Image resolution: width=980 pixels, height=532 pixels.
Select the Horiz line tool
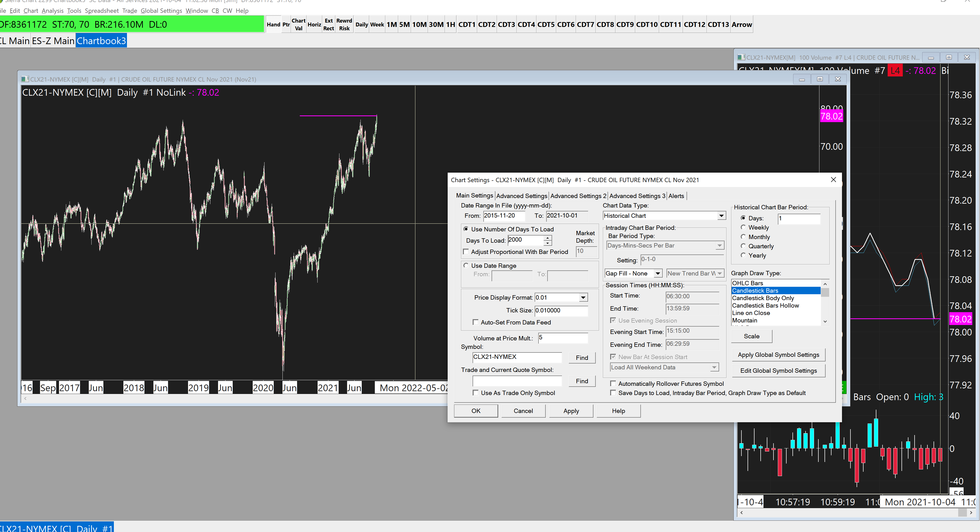pyautogui.click(x=314, y=24)
